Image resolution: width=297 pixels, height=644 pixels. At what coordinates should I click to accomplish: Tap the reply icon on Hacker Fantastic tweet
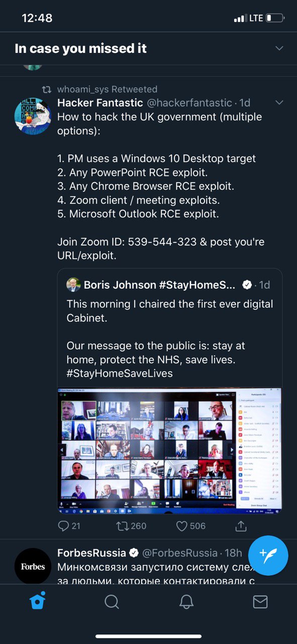point(64,526)
